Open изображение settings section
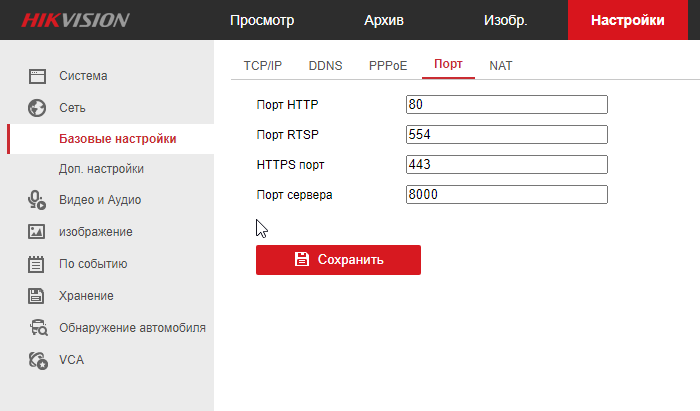The image size is (700, 411). 96,232
